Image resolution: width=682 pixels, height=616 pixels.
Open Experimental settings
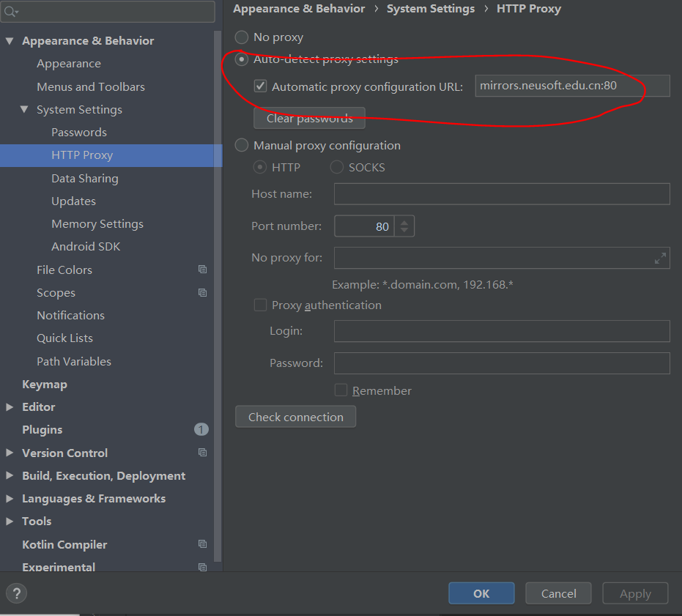tap(59, 567)
